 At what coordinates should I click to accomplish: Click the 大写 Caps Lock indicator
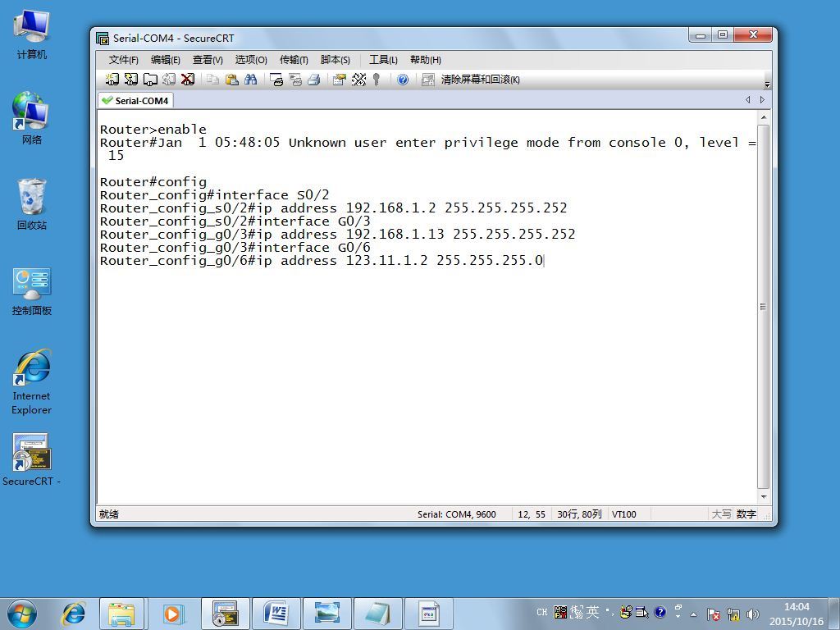[721, 514]
